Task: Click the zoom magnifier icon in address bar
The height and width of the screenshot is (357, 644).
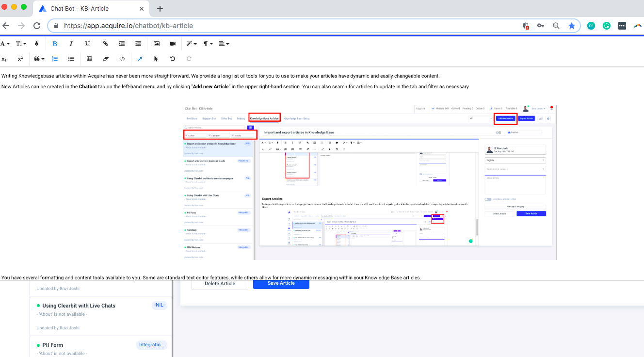Action: click(x=556, y=26)
